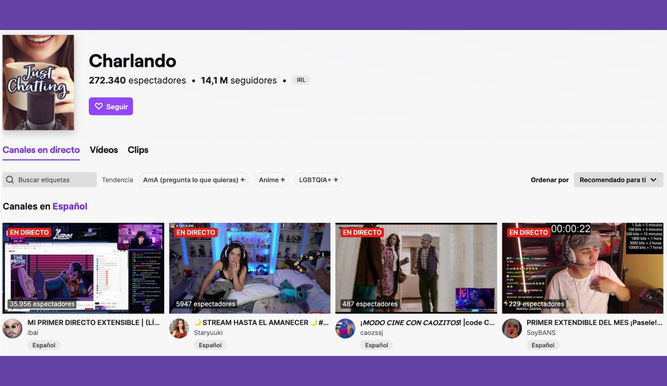Open Staryuuki's live stream thumbnail
Image resolution: width=667 pixels, height=386 pixels.
pyautogui.click(x=250, y=268)
